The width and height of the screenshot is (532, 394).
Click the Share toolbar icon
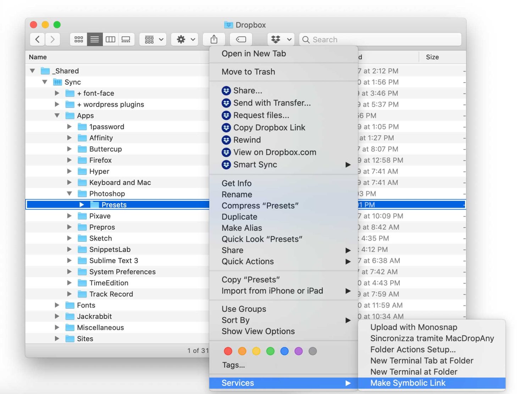[214, 39]
